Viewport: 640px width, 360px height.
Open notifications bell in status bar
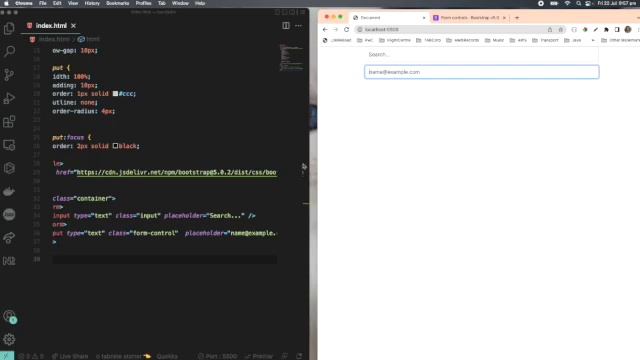299,356
